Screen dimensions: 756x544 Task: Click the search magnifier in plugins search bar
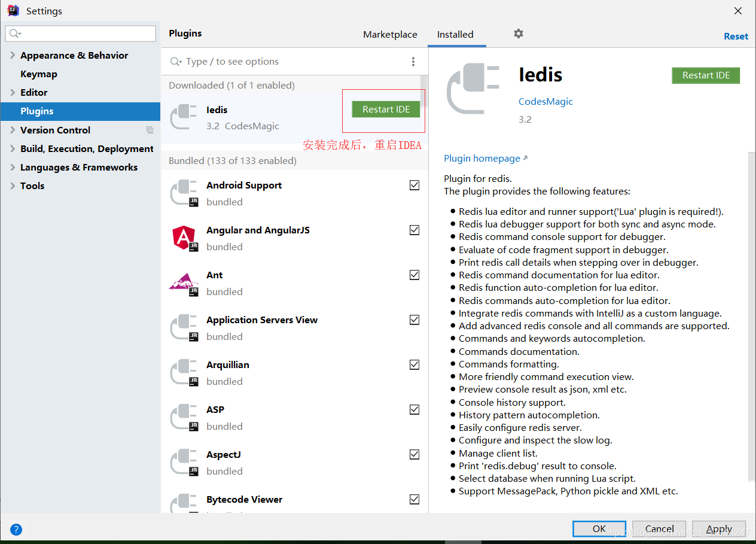pyautogui.click(x=175, y=61)
